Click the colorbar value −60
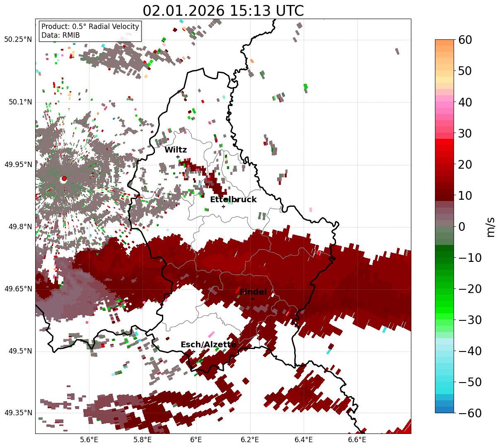The height and width of the screenshot is (448, 500). [470, 413]
